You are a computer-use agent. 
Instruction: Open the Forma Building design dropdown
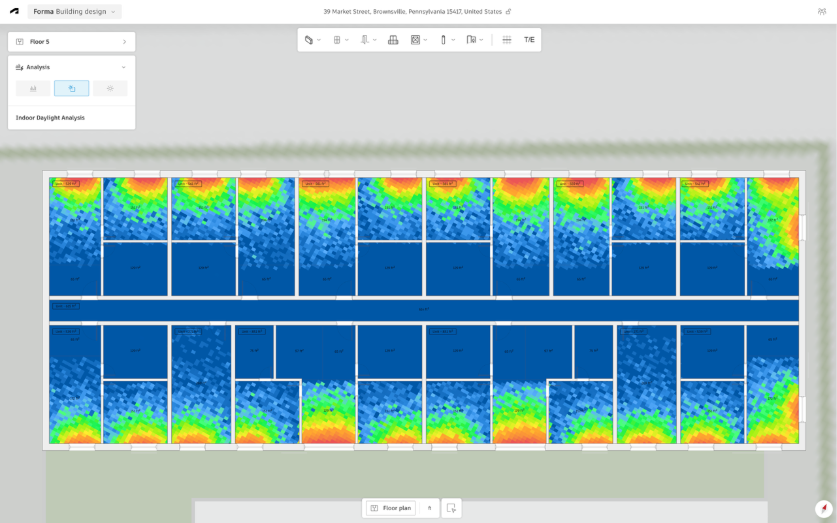click(75, 12)
